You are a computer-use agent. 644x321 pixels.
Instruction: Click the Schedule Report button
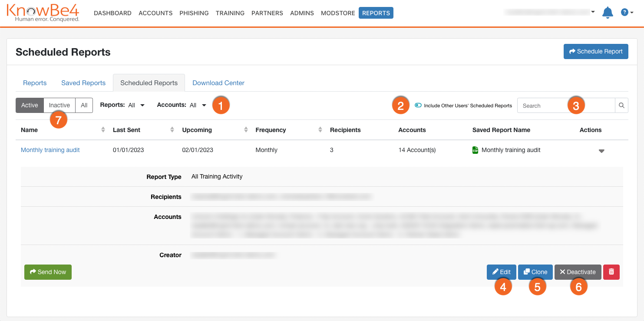pos(595,51)
